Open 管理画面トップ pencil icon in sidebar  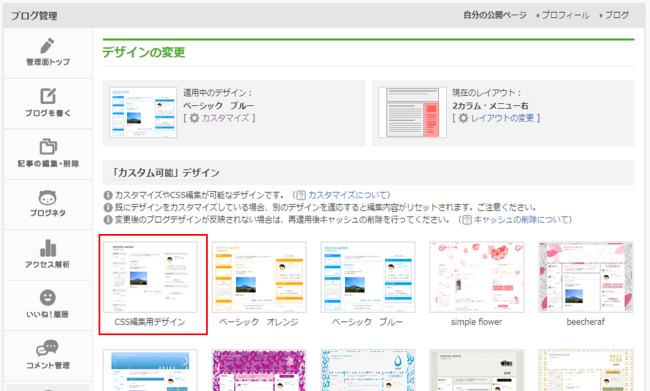tap(47, 46)
